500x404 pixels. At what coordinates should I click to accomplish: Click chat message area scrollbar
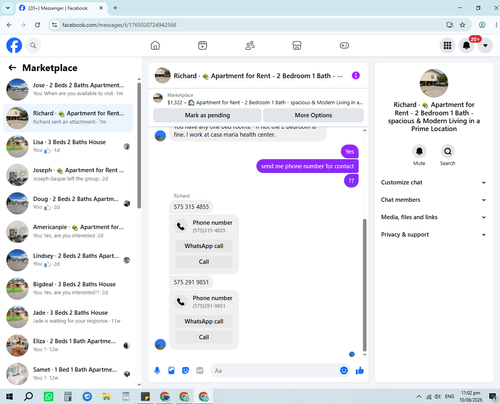[x=364, y=285]
